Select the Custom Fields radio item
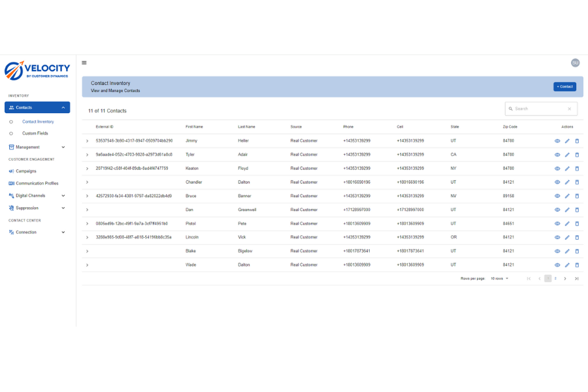The height and width of the screenshot is (392, 588). click(11, 133)
